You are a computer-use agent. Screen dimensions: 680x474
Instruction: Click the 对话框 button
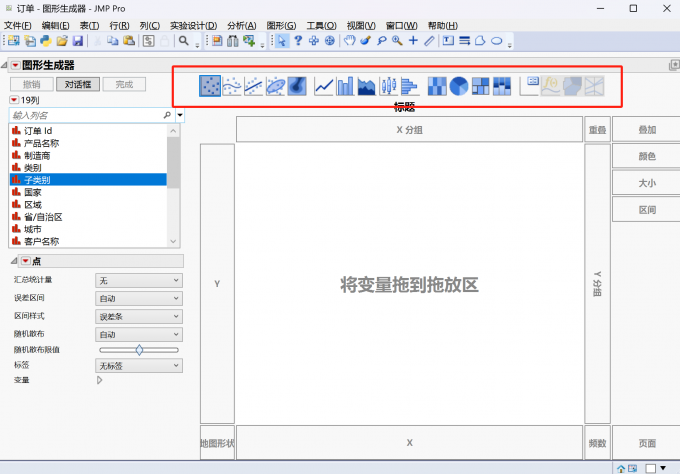pos(78,84)
